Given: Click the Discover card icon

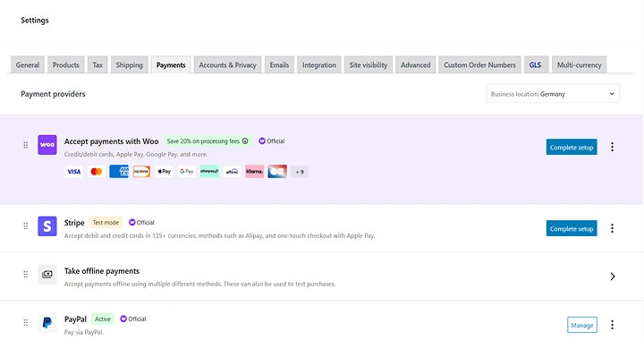Looking at the screenshot, I should (x=141, y=172).
